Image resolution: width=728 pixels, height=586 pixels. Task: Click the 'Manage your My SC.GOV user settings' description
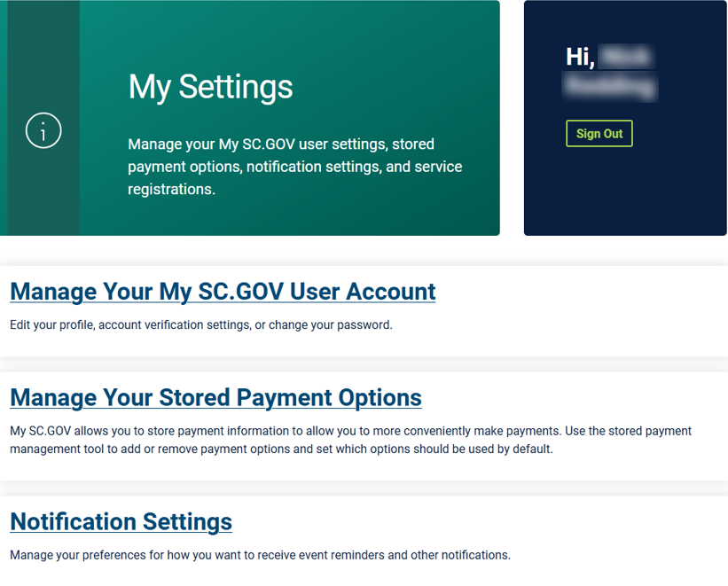tap(294, 167)
